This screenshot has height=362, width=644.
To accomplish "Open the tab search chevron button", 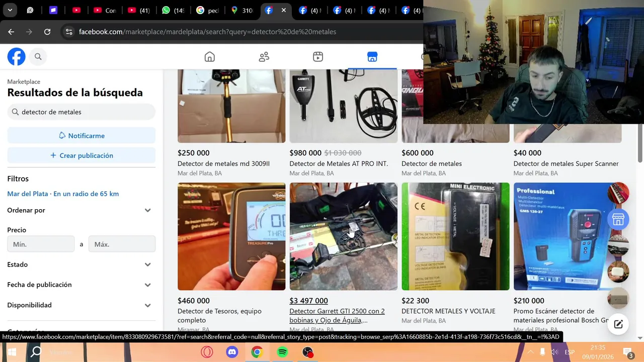I will tap(10, 10).
